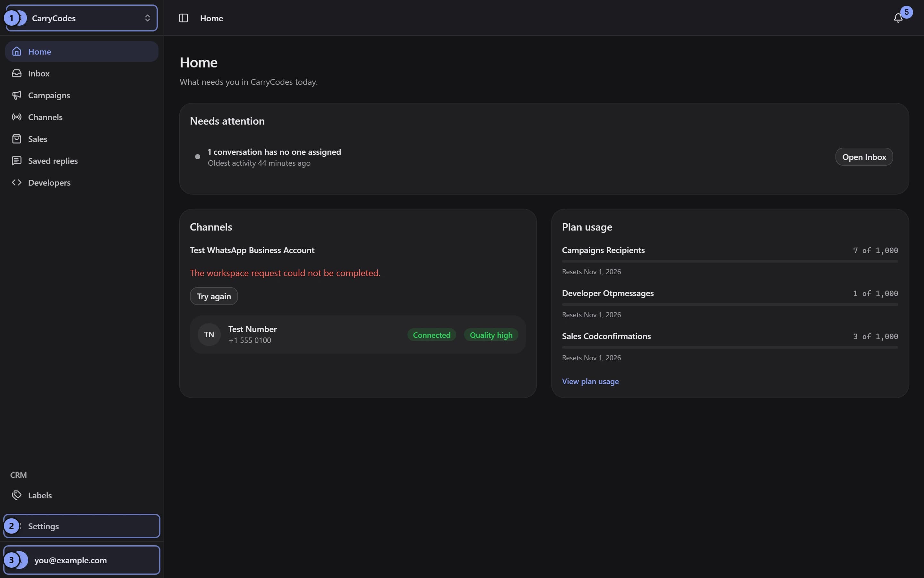The image size is (924, 578).
Task: Click the Open Inbox button
Action: point(864,157)
